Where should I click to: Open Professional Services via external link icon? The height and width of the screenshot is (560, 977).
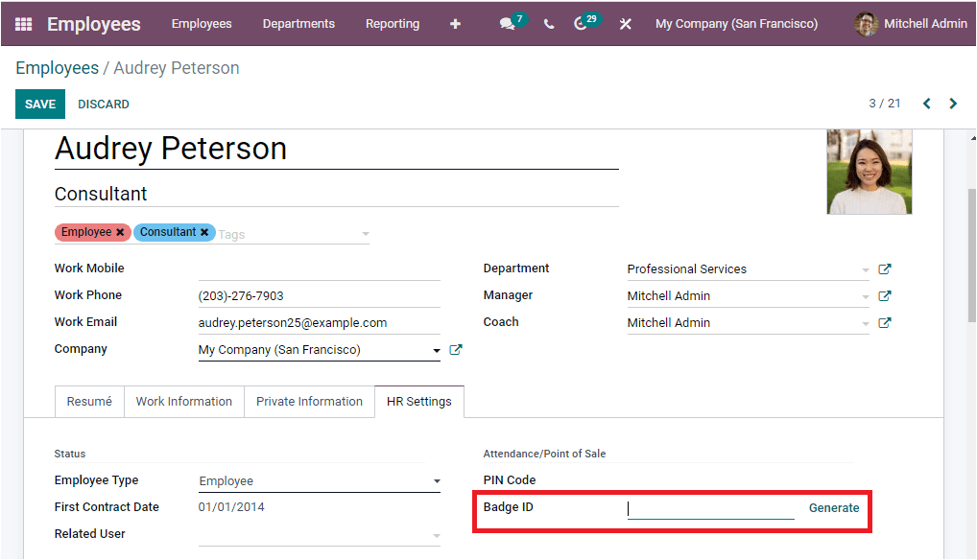884,268
